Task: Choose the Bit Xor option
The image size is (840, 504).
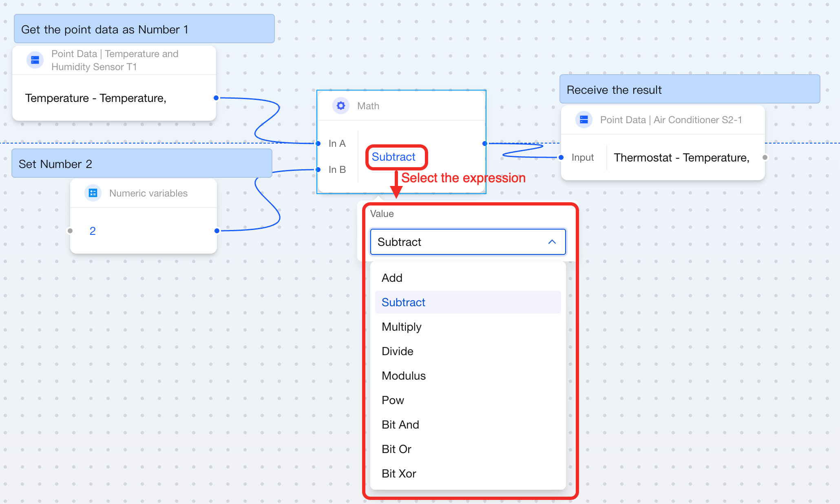Action: click(399, 473)
